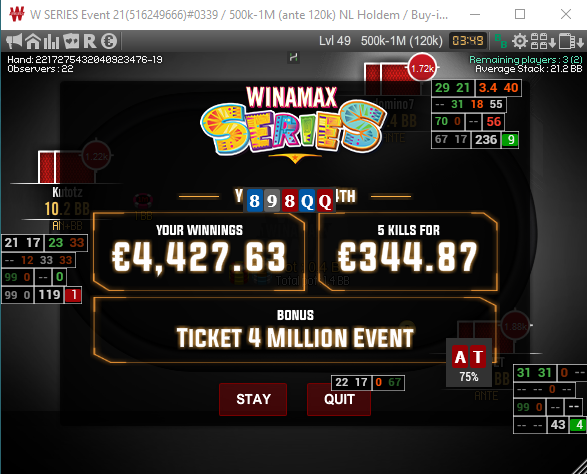Open the settings gear icon

[x=520, y=41]
